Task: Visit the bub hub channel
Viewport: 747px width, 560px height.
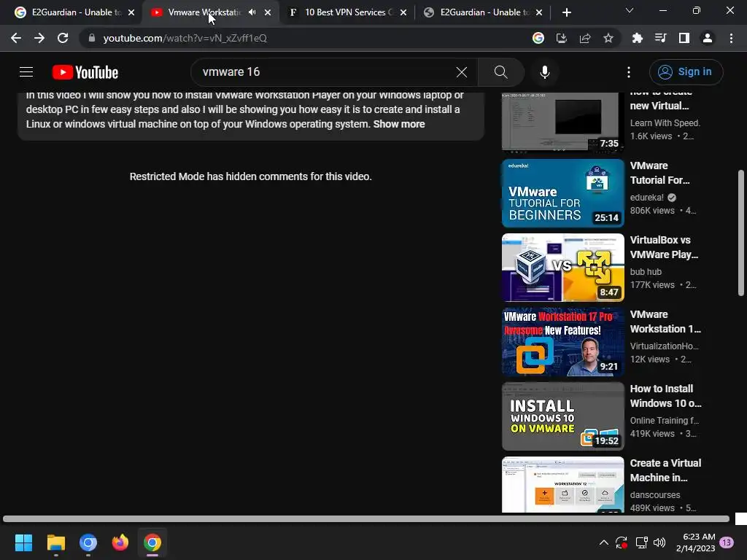Action: coord(646,271)
